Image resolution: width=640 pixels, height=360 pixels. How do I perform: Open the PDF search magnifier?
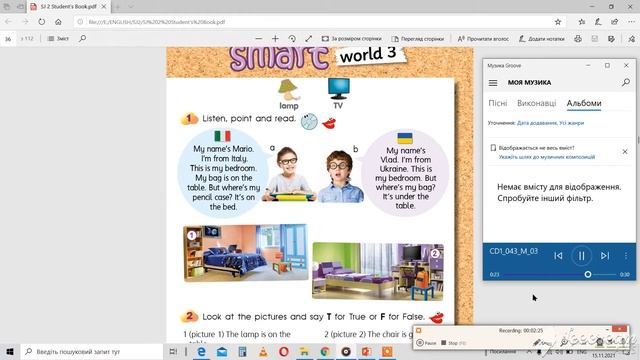[82, 38]
